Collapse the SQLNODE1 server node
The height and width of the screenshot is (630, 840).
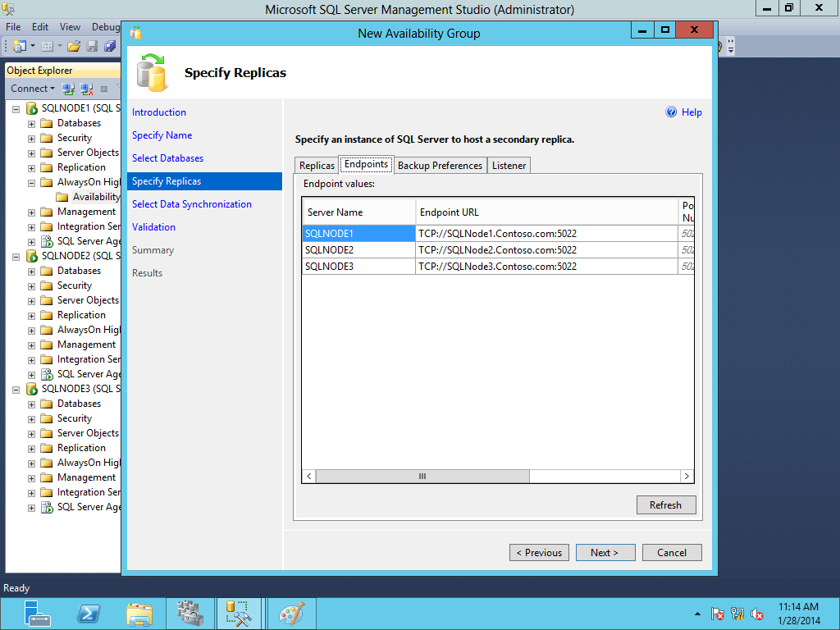(x=16, y=109)
